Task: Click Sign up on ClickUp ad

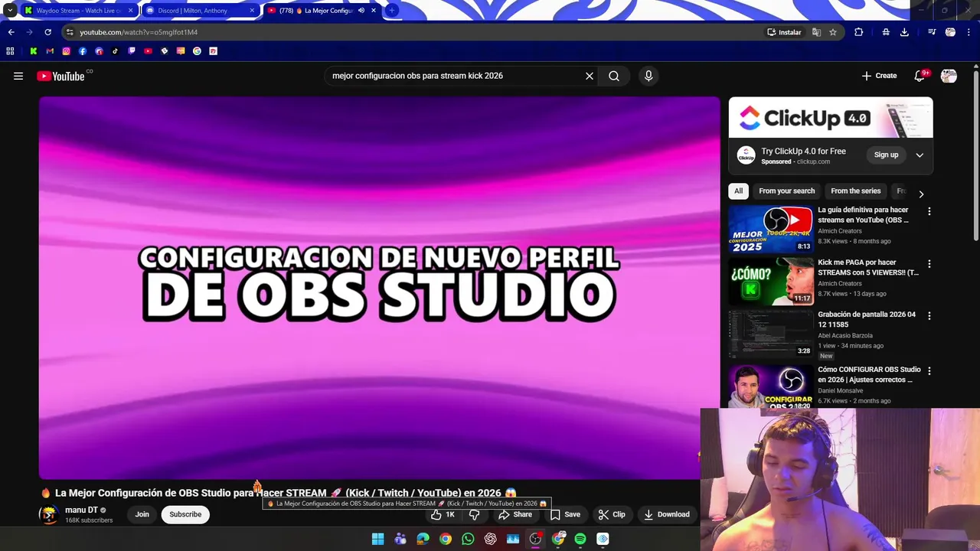Action: click(x=886, y=155)
